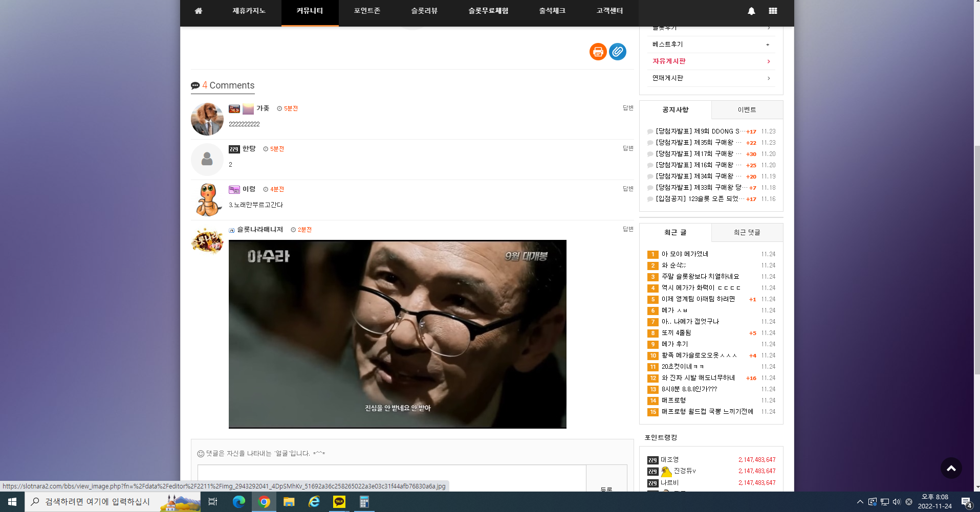The image size is (980, 512).
Task: Open the 포인트존 navigation menu
Action: pos(367,11)
